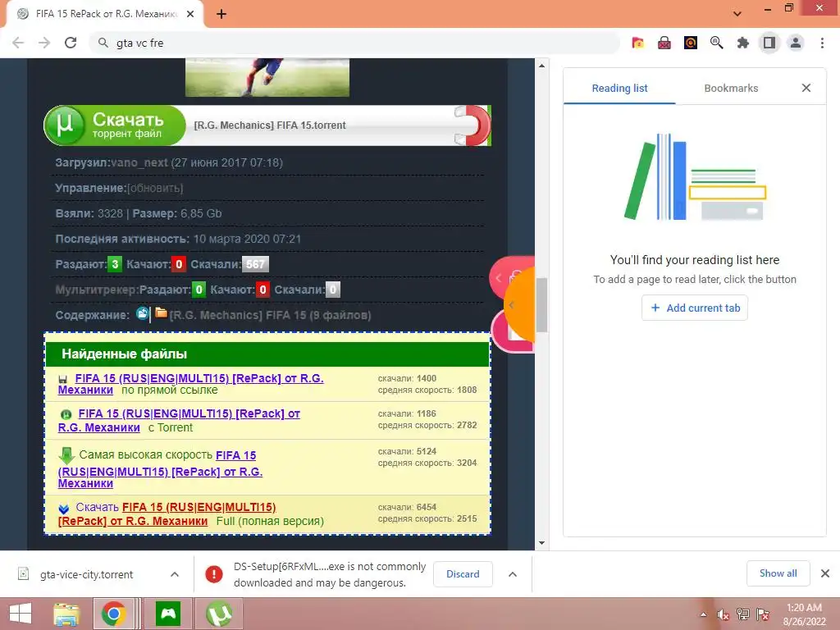Viewport: 840px width, 630px height.
Task: Click the Action Center flag icon in the tray
Action: point(763,614)
